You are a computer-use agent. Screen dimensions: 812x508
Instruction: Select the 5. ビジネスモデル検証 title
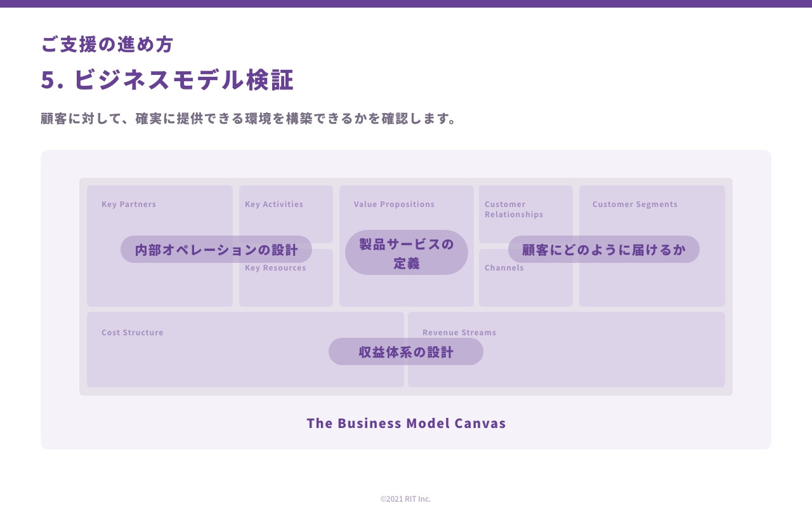167,80
